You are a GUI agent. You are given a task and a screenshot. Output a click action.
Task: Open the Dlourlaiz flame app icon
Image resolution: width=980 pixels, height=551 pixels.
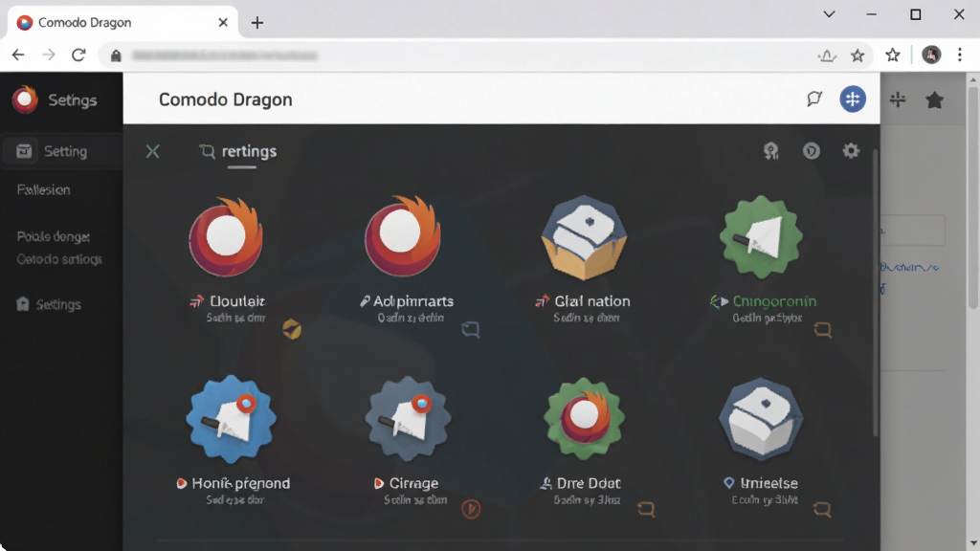[226, 237]
